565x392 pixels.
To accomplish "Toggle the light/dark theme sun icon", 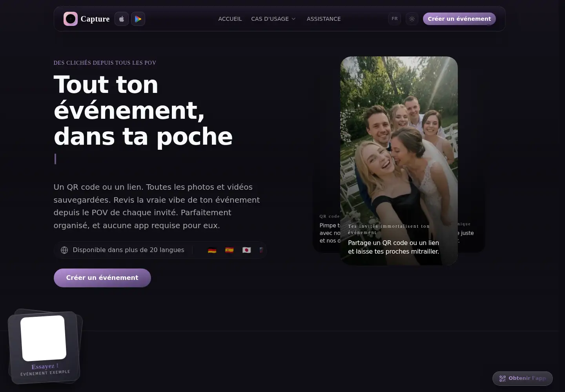I will (x=412, y=19).
